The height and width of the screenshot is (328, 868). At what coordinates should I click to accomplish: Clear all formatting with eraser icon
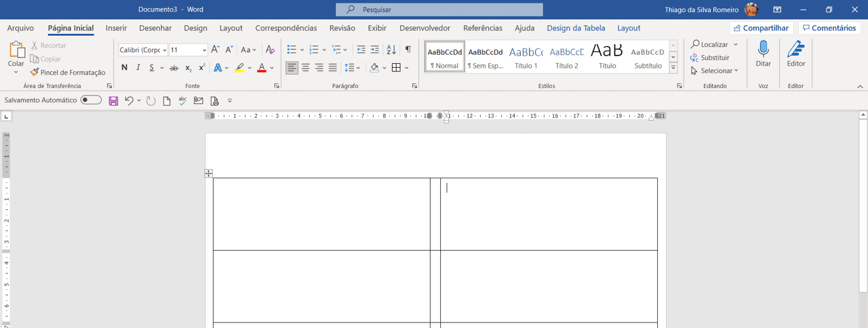[270, 49]
